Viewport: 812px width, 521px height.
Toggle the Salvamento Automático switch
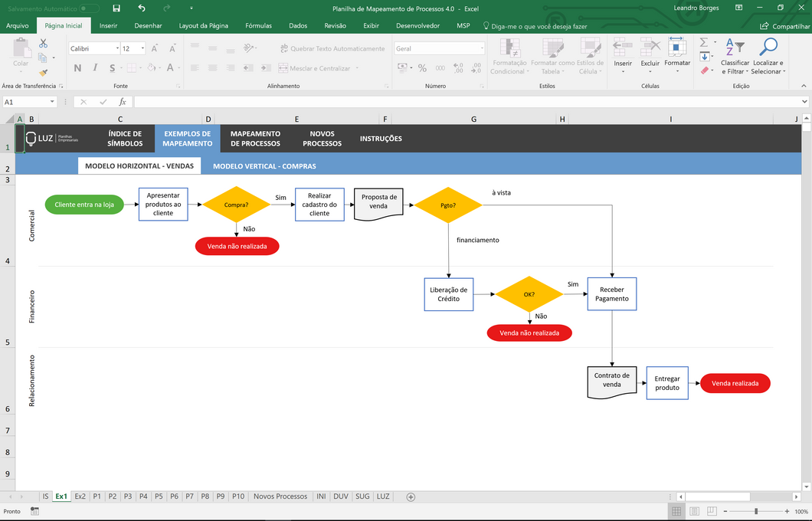pos(90,8)
